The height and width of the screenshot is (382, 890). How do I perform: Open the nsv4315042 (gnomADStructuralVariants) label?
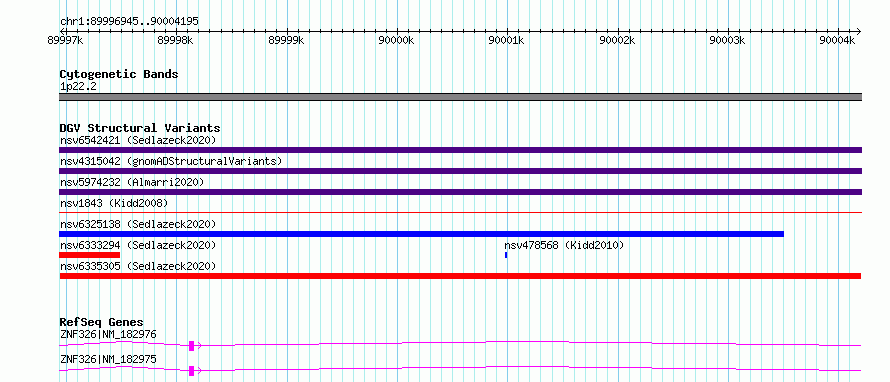pyautogui.click(x=171, y=161)
